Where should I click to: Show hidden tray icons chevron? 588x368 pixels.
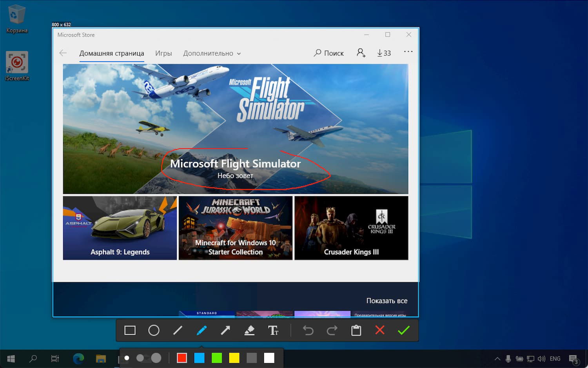click(x=497, y=359)
